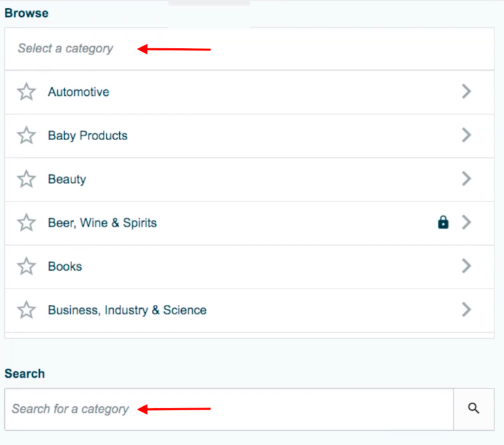Expand Baby Products subcategories arrow
Viewport: 504px width, 445px height.
coord(467,135)
